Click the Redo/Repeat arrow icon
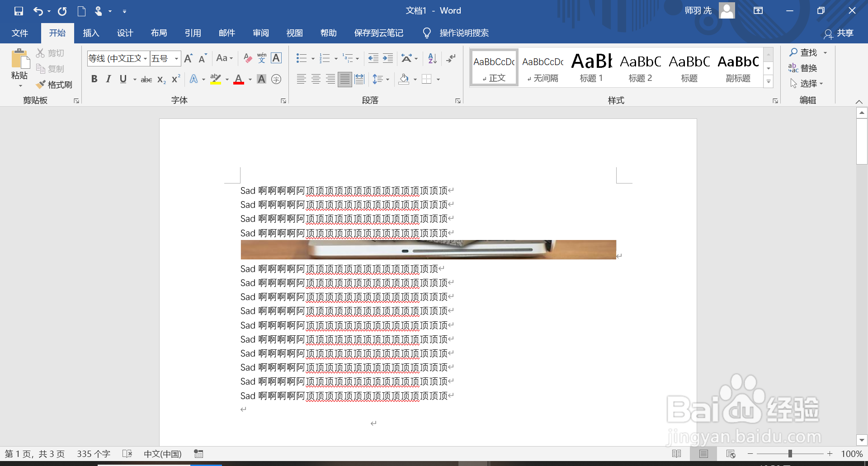 62,11
